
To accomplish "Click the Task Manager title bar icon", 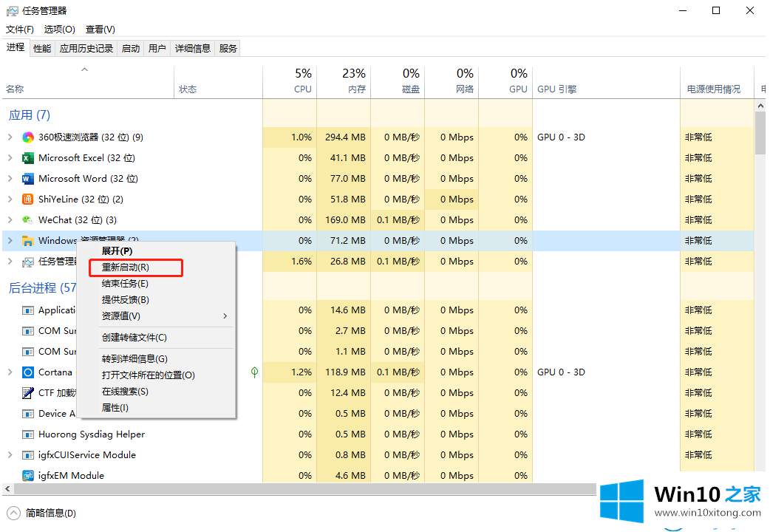I will [12, 11].
